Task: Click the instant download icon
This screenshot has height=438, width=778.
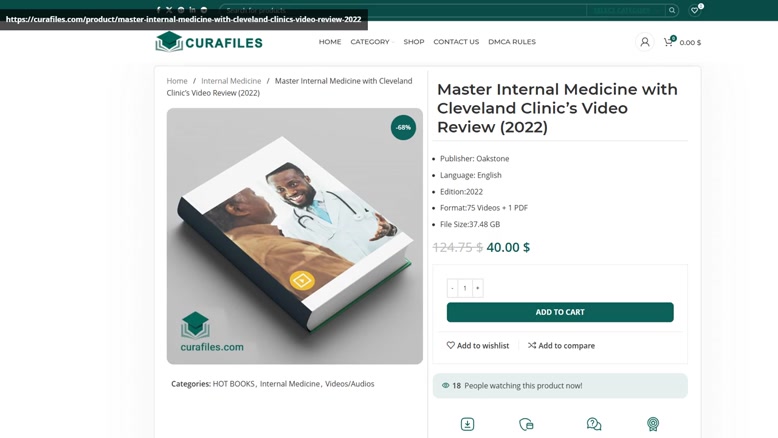Action: click(467, 424)
